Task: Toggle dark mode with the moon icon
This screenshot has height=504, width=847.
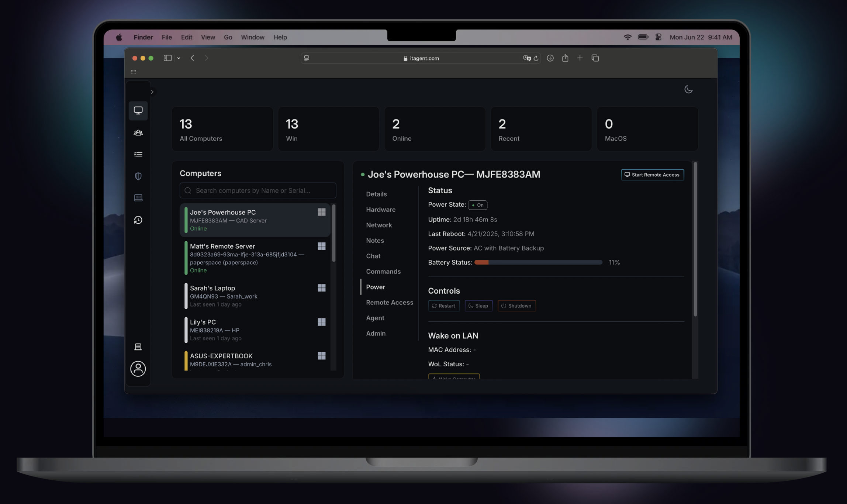Action: (688, 89)
